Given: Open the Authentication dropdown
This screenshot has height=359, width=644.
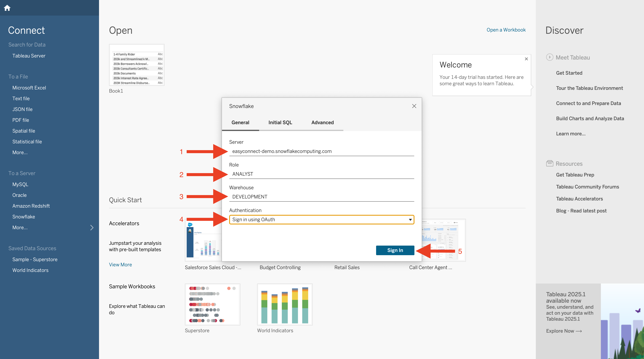Looking at the screenshot, I should [x=321, y=219].
